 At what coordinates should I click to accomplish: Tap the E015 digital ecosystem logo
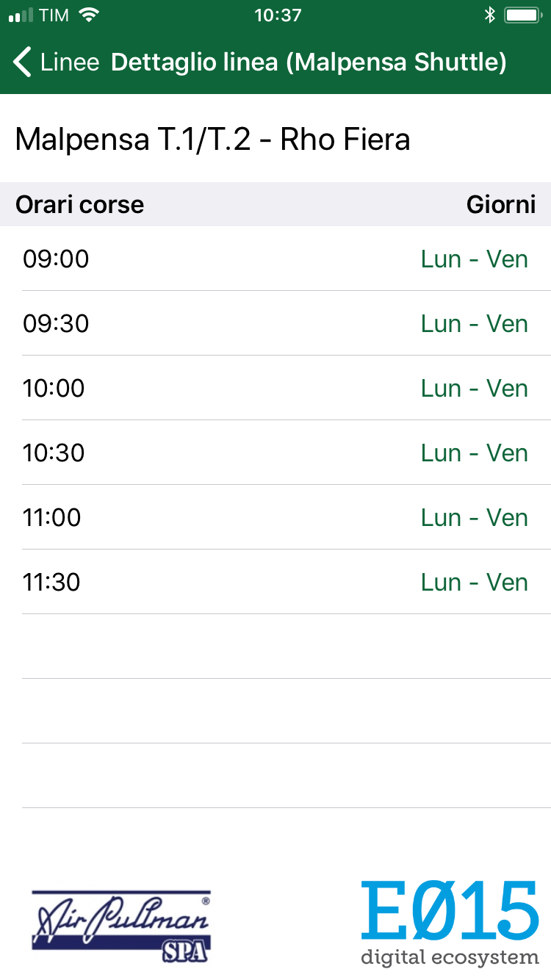tap(450, 923)
